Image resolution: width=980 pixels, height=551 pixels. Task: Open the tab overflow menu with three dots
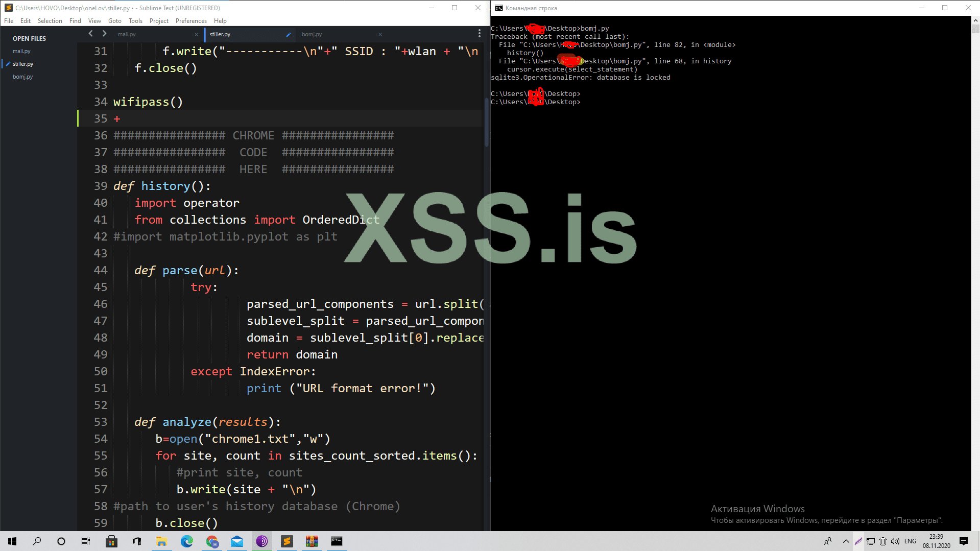point(479,33)
